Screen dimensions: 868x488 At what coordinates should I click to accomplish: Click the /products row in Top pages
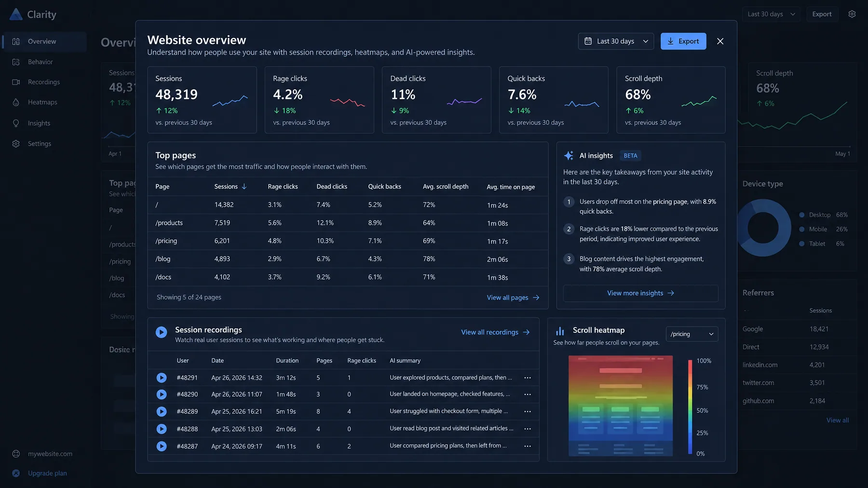(x=348, y=223)
